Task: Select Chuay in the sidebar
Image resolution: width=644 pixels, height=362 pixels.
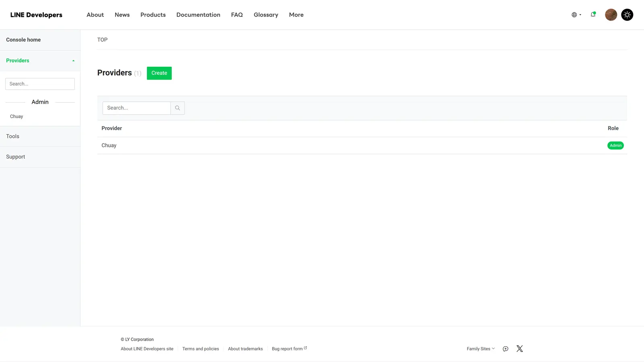Action: click(x=17, y=117)
